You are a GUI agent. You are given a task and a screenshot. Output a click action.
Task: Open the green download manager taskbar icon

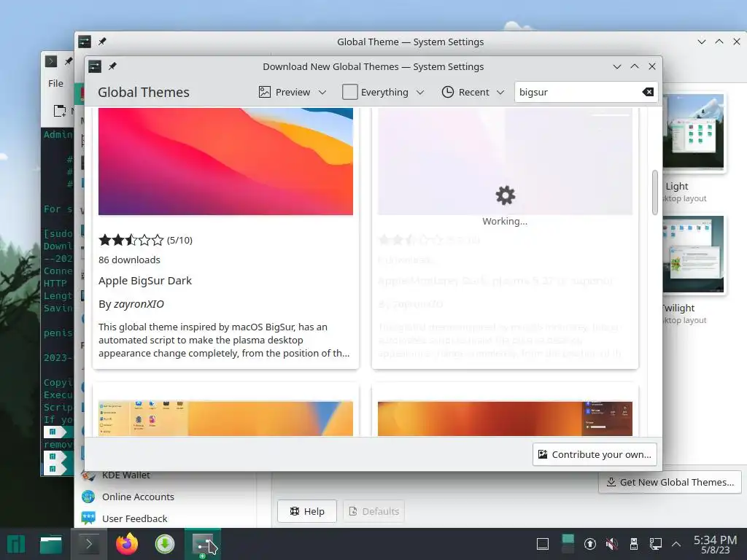[165, 544]
